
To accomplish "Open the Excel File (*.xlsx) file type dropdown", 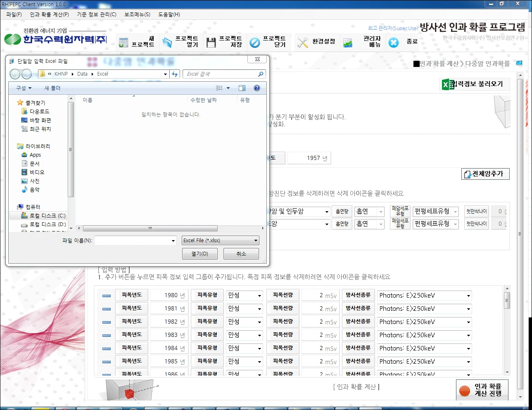I will point(221,241).
